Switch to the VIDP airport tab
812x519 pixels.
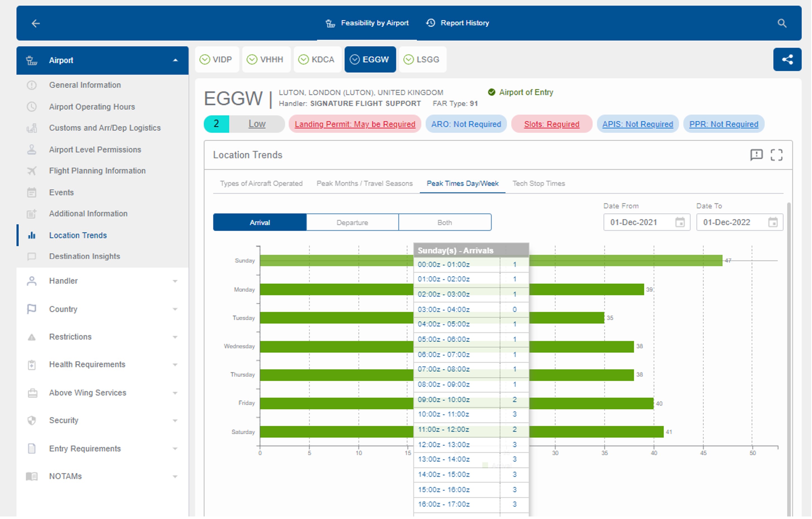(217, 60)
